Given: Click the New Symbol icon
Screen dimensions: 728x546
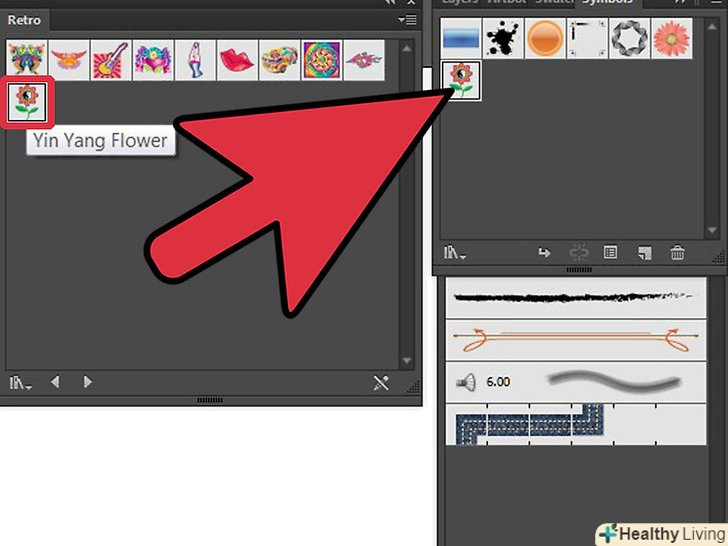Looking at the screenshot, I should 644,253.
